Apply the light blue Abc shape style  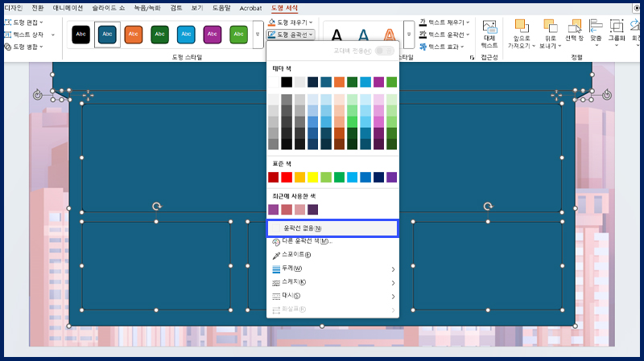186,35
